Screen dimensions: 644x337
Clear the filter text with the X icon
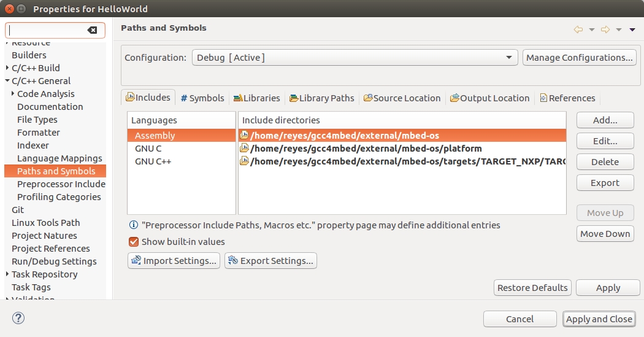(x=92, y=30)
